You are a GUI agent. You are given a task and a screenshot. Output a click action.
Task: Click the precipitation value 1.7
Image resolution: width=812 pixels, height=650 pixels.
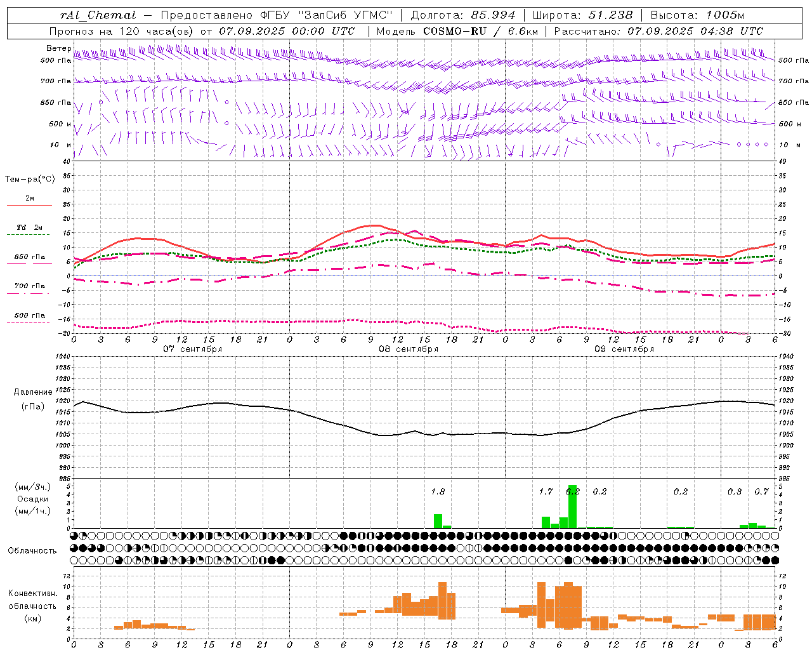point(546,491)
